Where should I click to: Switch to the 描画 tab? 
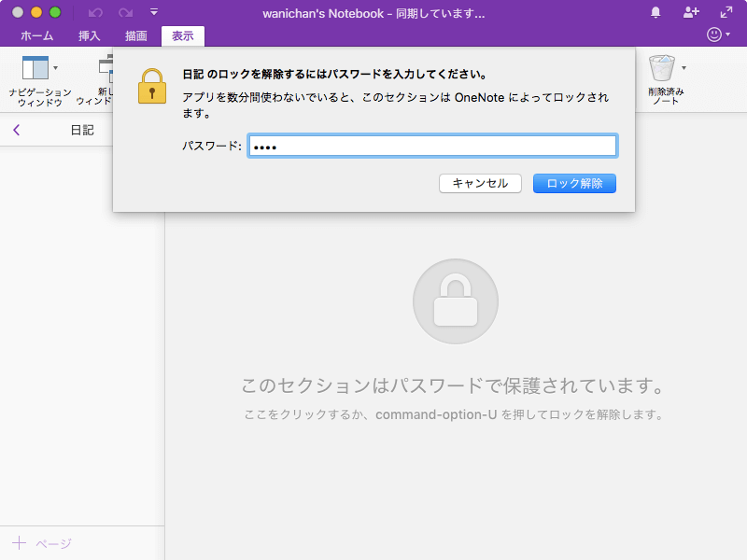pyautogui.click(x=135, y=36)
